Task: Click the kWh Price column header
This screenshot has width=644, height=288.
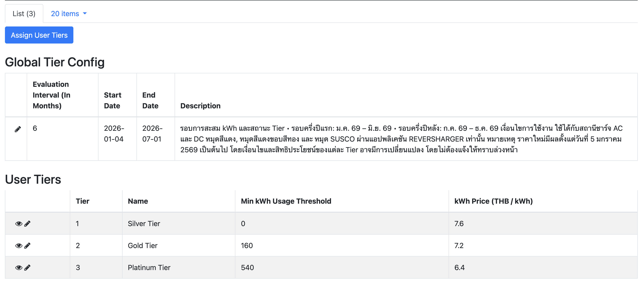Action: pyautogui.click(x=493, y=201)
